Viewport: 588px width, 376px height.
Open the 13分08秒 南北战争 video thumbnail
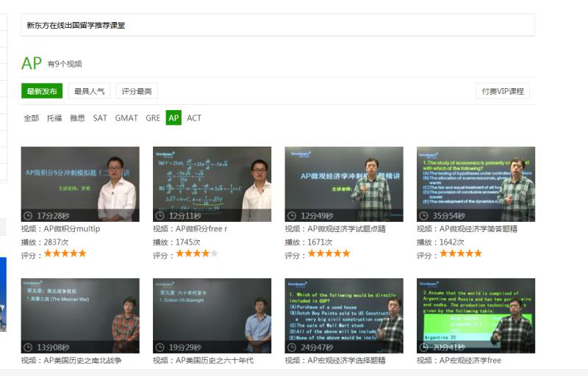click(x=80, y=316)
